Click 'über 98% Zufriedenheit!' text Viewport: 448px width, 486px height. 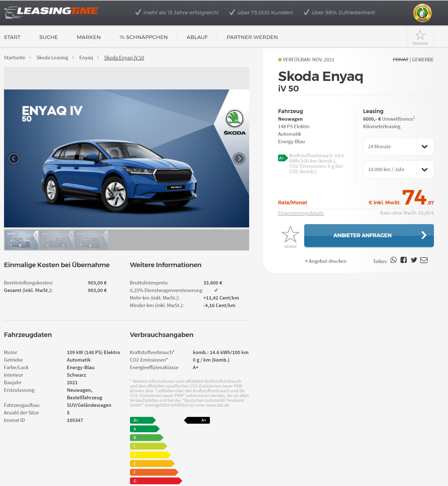pos(343,13)
